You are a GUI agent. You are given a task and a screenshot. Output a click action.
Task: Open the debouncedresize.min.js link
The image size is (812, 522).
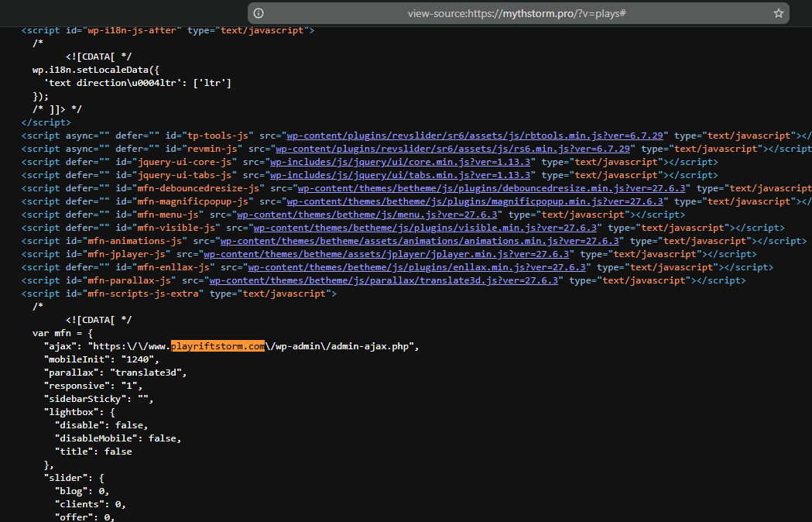click(x=492, y=188)
